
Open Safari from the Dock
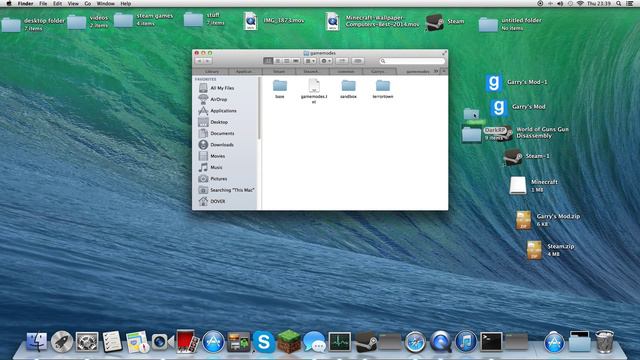pos(415,342)
